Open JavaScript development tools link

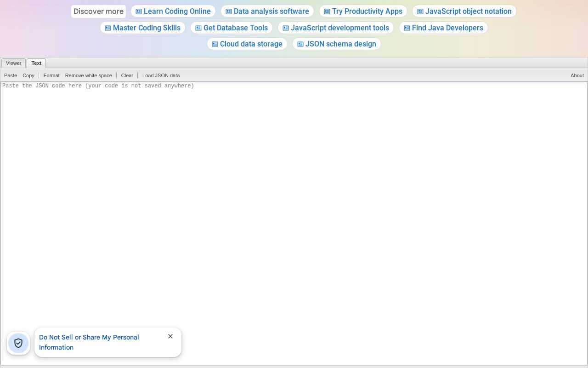(336, 28)
